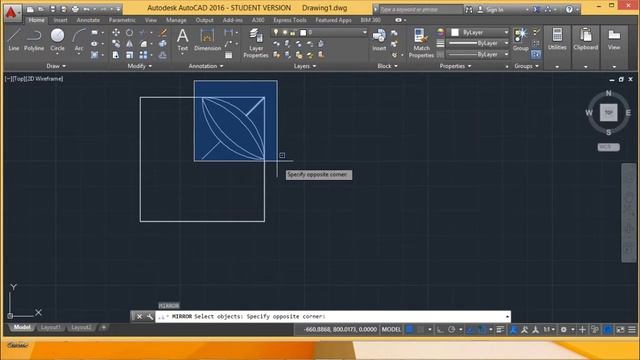Select the Copy tool in Modify panel
This screenshot has width=640, height=360.
click(x=116, y=44)
